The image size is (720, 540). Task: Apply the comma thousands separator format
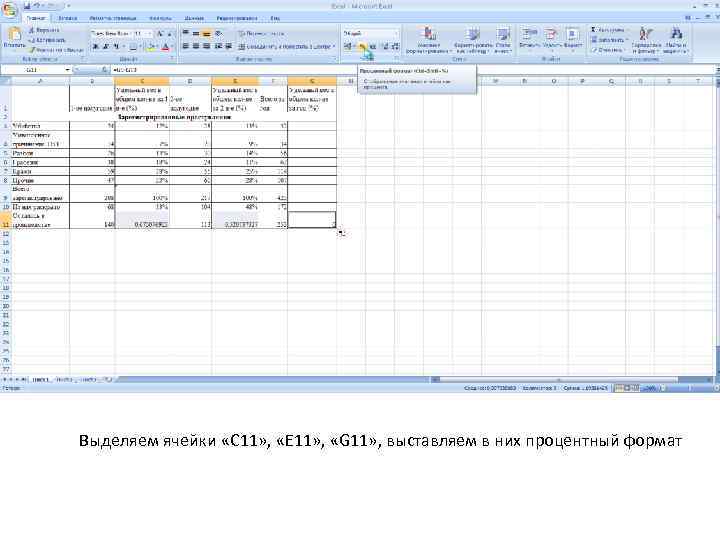[x=373, y=46]
